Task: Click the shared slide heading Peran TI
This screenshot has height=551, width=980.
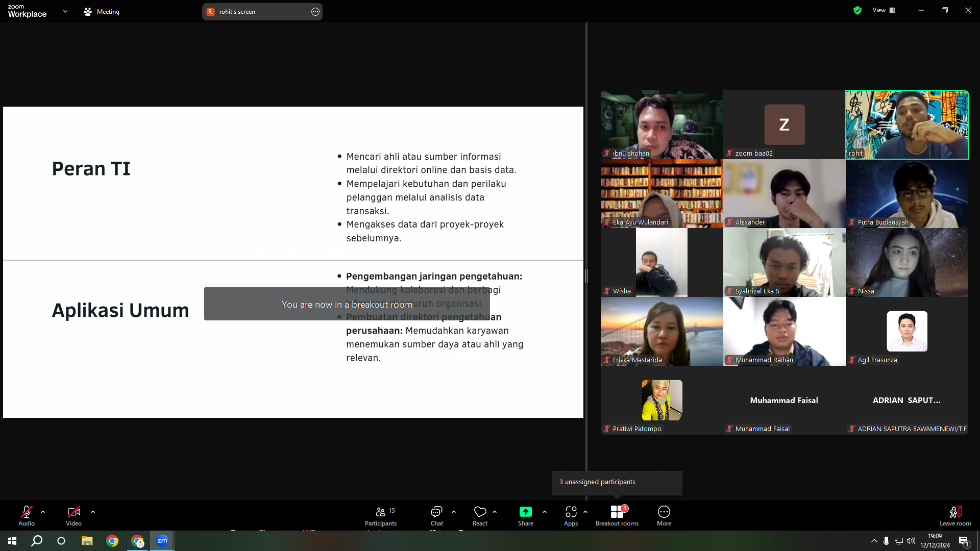Action: pyautogui.click(x=91, y=169)
